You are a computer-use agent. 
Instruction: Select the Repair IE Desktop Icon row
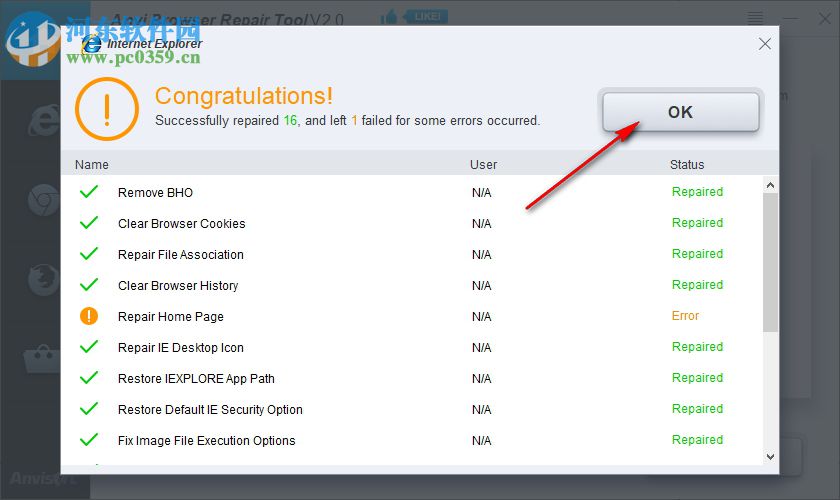click(x=412, y=348)
